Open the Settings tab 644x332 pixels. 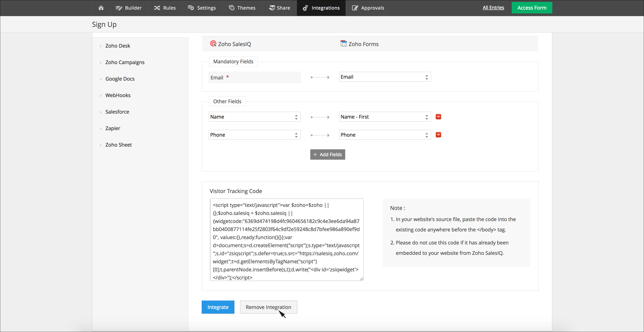point(202,8)
